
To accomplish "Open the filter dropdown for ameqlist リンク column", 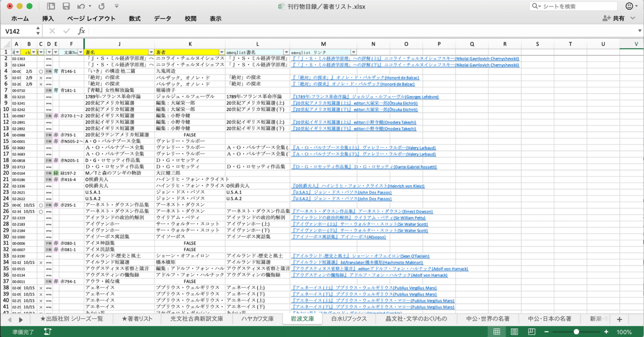I will [353, 53].
